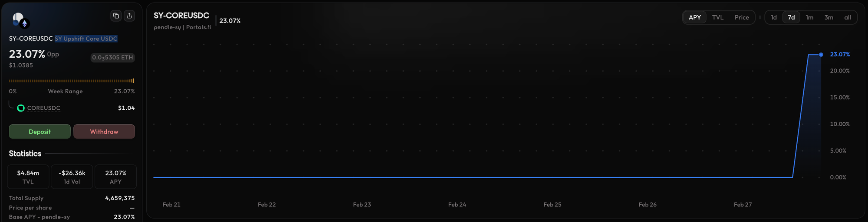Click the Base APY - pendle-sy label

[39, 217]
